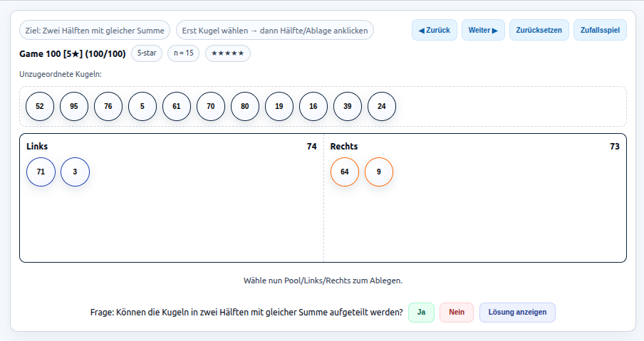Pick the ball labeled 95
This screenshot has width=644, height=341.
pos(74,106)
